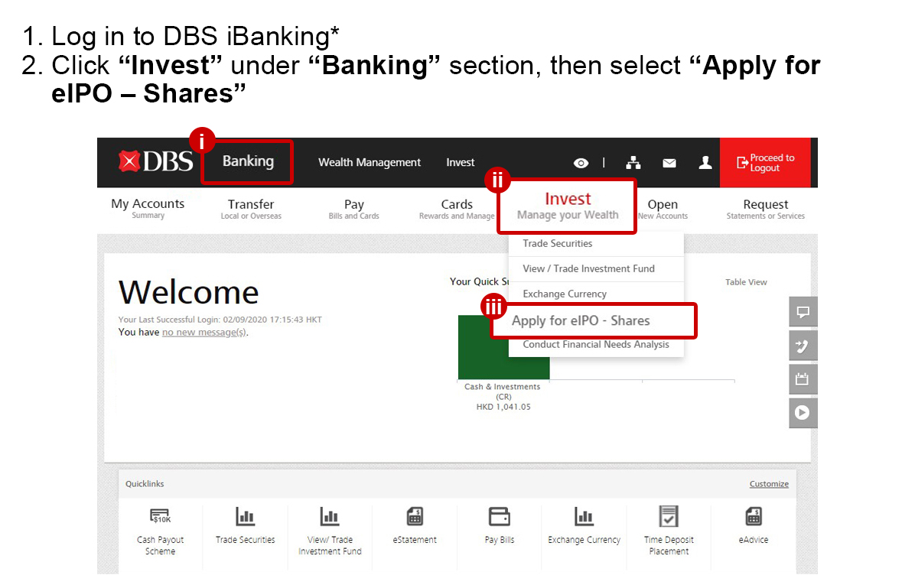
Task: Switch to the Wealth Management tab
Action: pos(370,163)
